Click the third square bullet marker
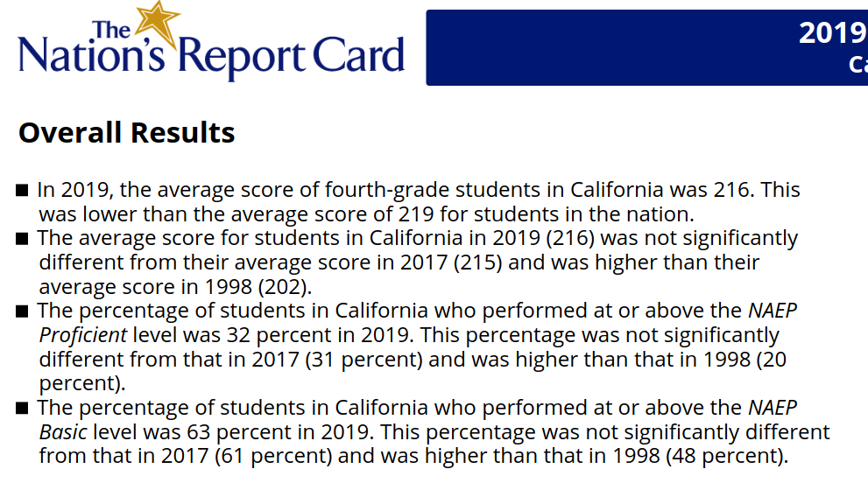Screen dimensions: 868x483 (23, 311)
